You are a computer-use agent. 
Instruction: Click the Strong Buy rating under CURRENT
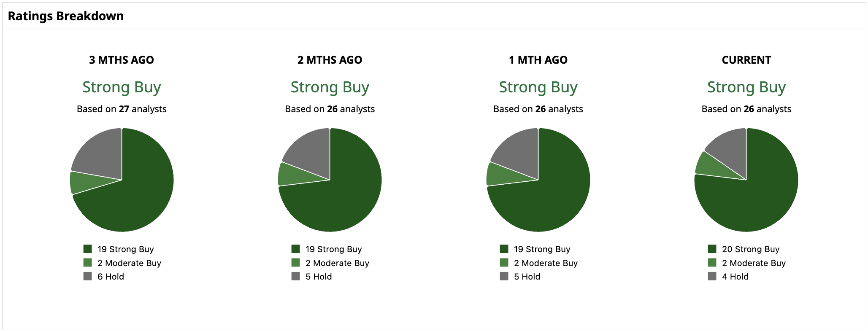(746, 87)
